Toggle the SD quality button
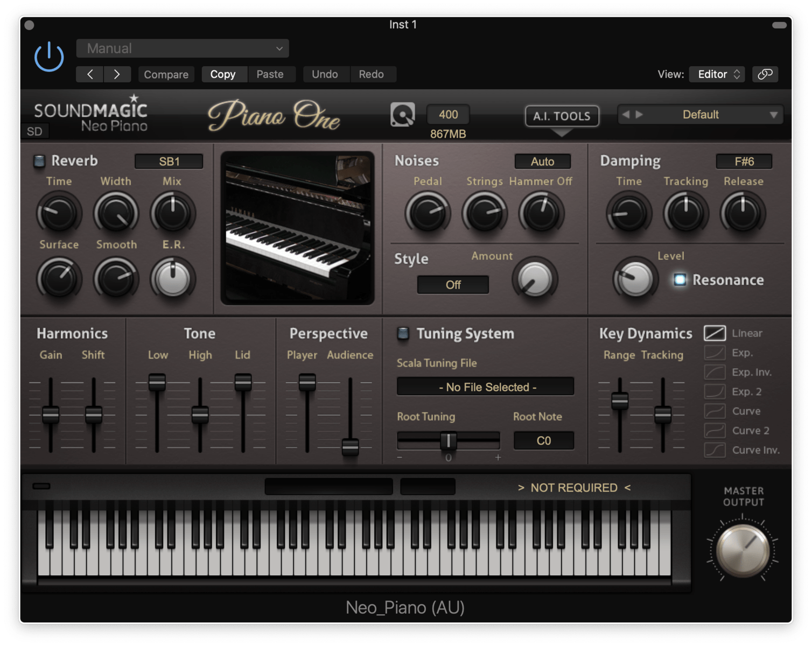This screenshot has height=646, width=812. [x=34, y=131]
